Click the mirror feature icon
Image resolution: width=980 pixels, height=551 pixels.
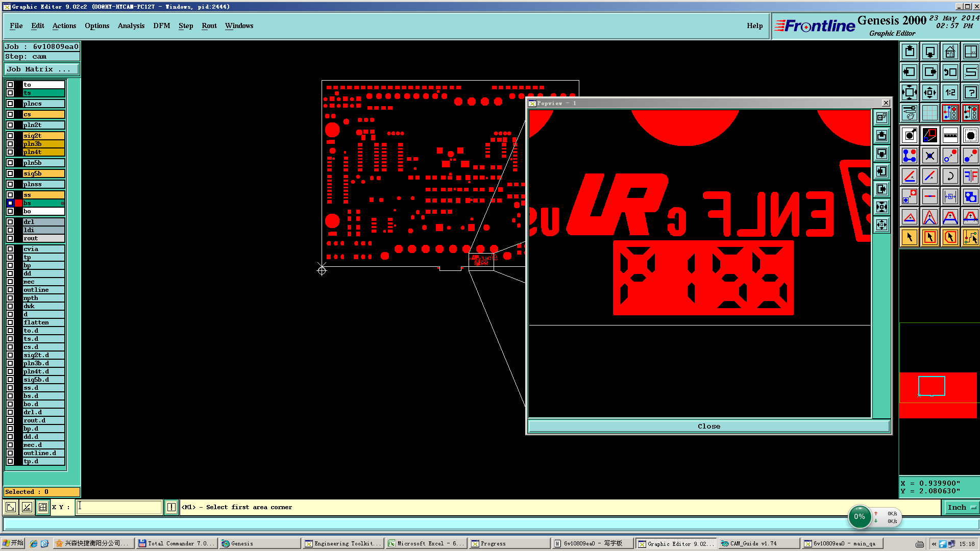[970, 176]
